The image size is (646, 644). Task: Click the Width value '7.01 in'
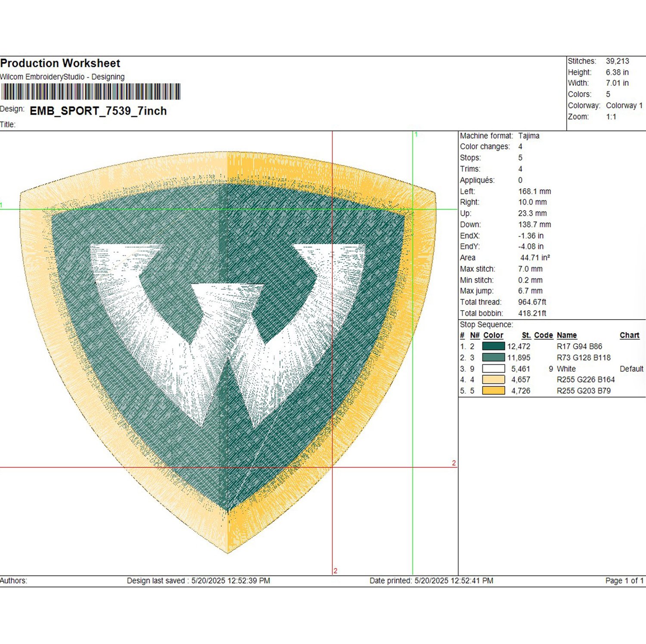pos(617,83)
